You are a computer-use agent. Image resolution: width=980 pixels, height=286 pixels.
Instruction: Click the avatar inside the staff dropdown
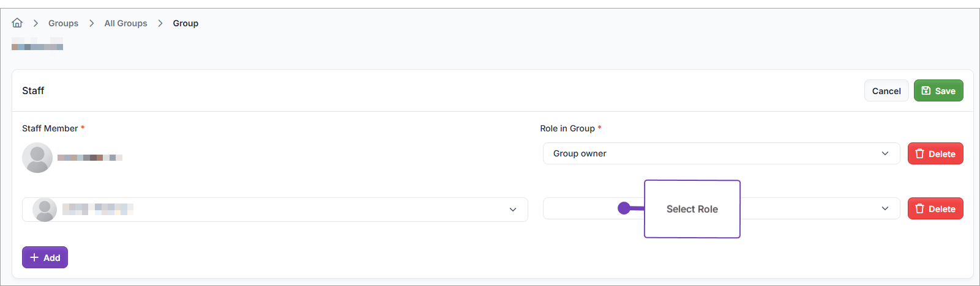point(45,210)
